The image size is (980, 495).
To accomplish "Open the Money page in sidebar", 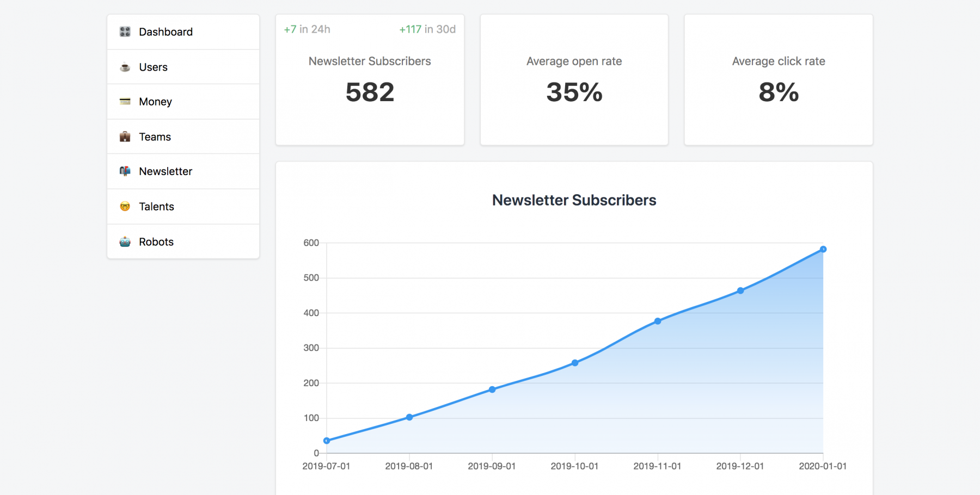I will click(x=155, y=102).
